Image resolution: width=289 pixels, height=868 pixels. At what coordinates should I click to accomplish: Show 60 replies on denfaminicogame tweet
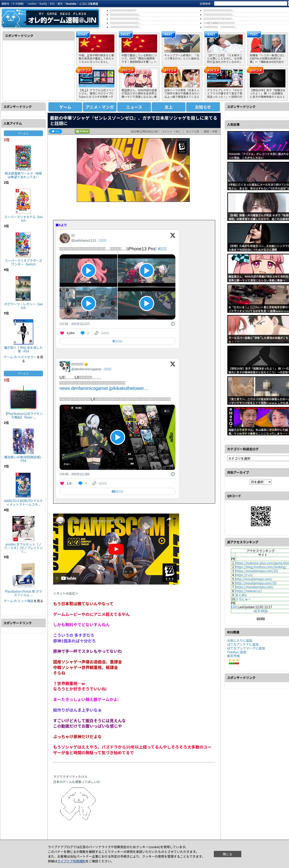point(117,492)
